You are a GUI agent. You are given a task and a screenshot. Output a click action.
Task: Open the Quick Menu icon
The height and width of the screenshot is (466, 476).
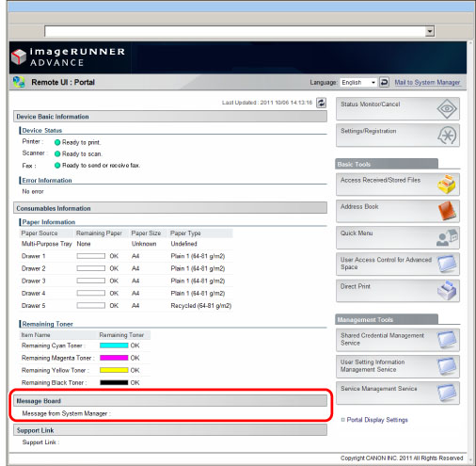point(447,237)
